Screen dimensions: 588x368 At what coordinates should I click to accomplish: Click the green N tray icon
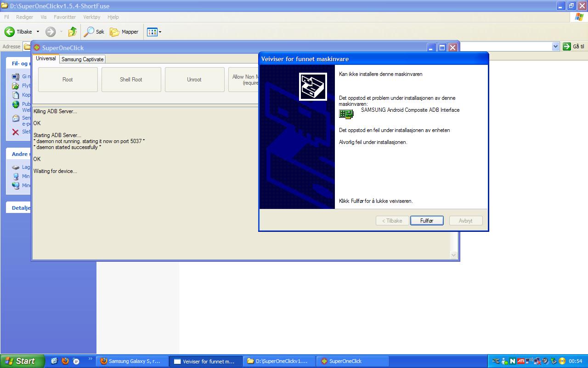[x=513, y=361]
